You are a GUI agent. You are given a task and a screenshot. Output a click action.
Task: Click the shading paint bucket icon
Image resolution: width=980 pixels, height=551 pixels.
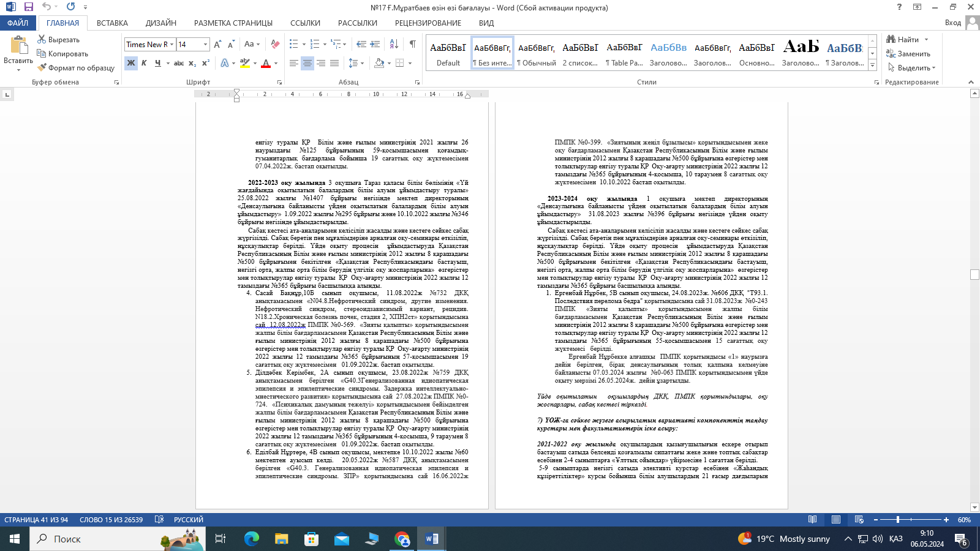tap(379, 62)
